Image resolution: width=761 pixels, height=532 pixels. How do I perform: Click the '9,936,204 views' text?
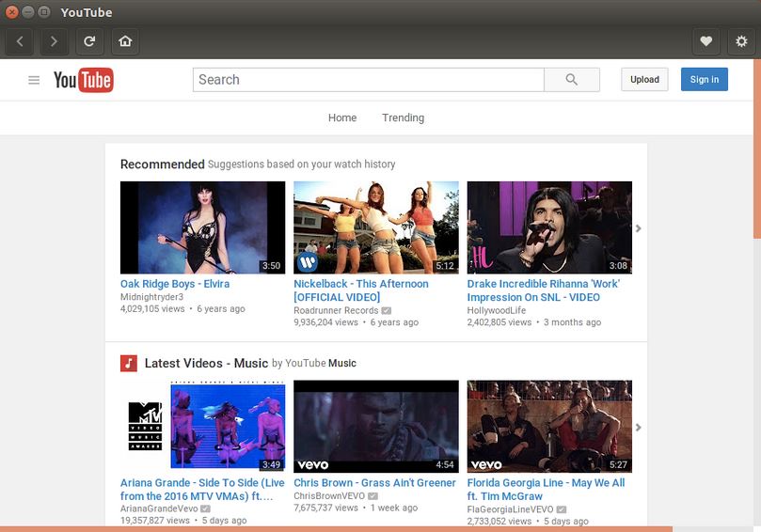pos(325,322)
